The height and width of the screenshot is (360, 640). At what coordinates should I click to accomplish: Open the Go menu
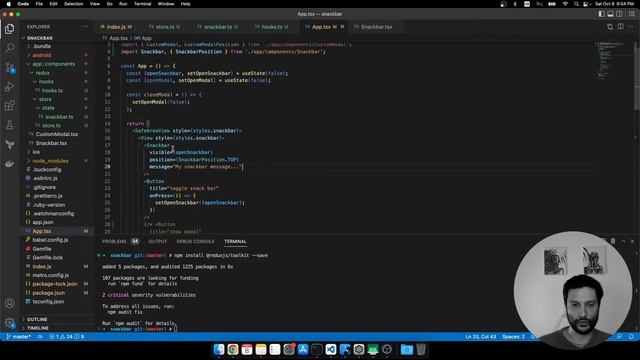[x=109, y=4]
